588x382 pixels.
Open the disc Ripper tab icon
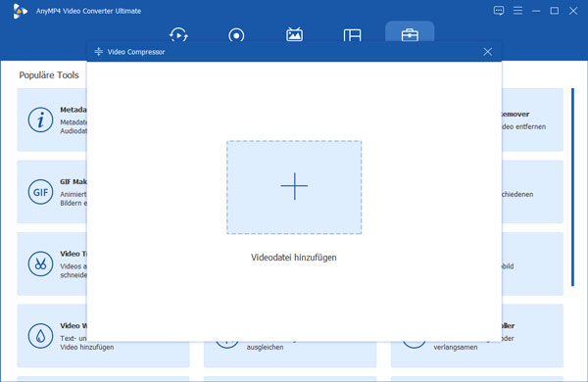point(236,35)
